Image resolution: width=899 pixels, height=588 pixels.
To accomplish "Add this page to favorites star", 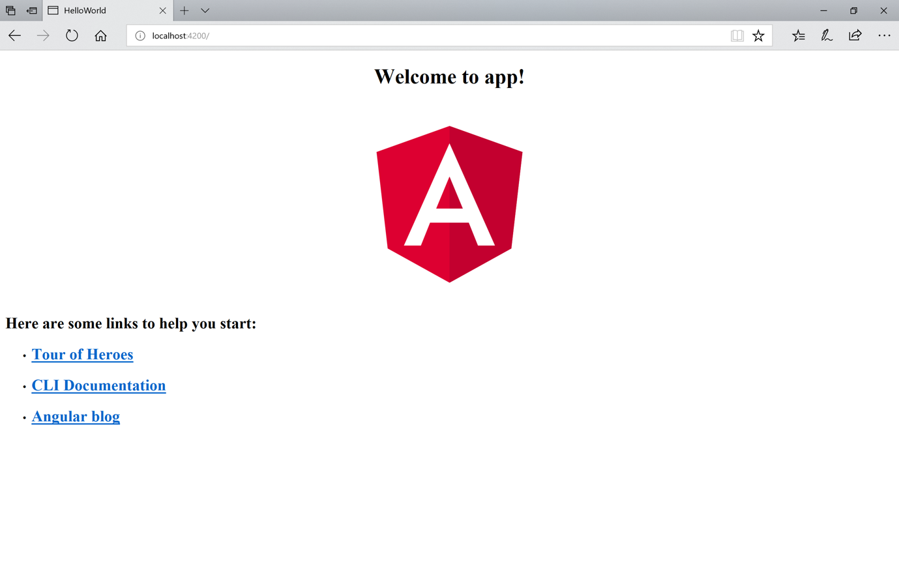I will pyautogui.click(x=758, y=36).
